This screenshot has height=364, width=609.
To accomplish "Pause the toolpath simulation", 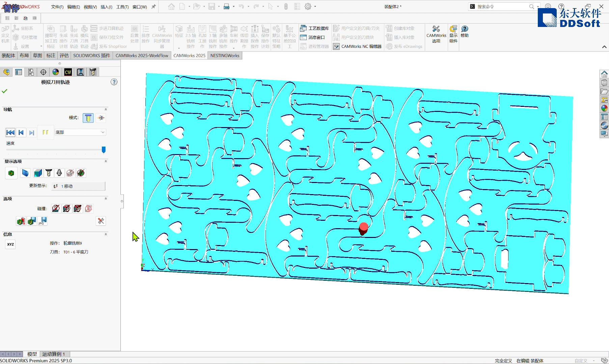I will click(45, 132).
